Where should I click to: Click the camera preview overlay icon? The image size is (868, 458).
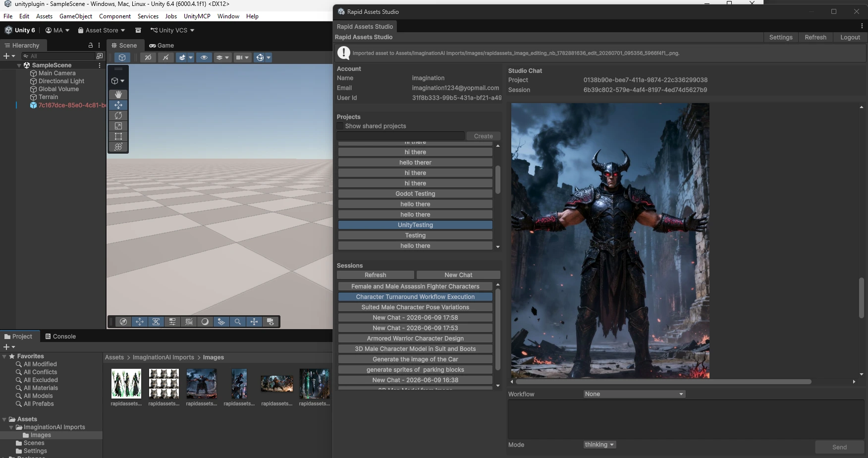[271, 322]
